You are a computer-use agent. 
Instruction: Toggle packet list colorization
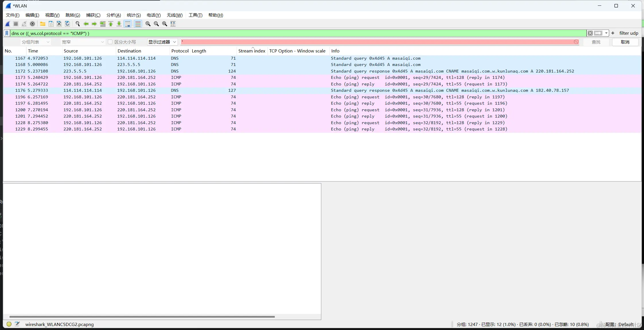138,24
